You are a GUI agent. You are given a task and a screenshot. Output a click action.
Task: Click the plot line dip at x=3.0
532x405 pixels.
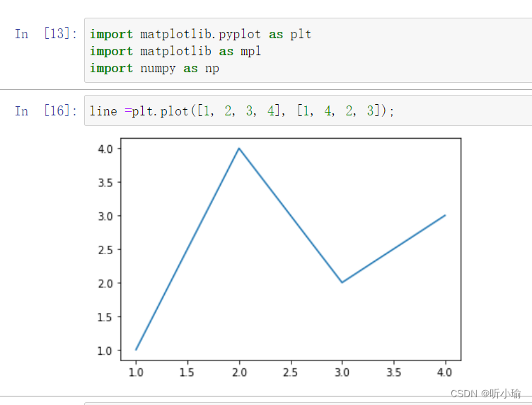click(x=342, y=283)
